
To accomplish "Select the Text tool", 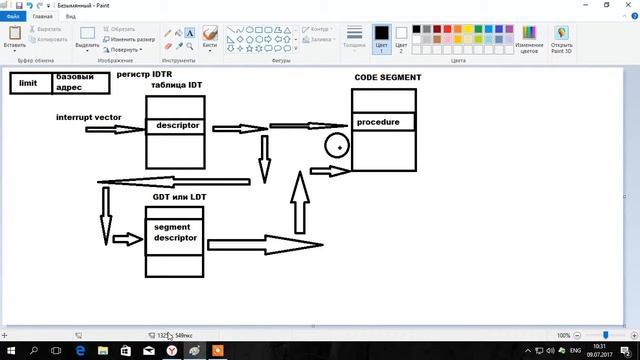I will pyautogui.click(x=190, y=33).
